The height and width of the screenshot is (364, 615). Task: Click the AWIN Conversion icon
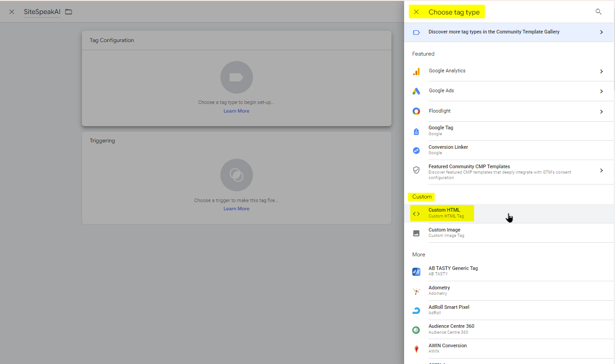click(416, 349)
